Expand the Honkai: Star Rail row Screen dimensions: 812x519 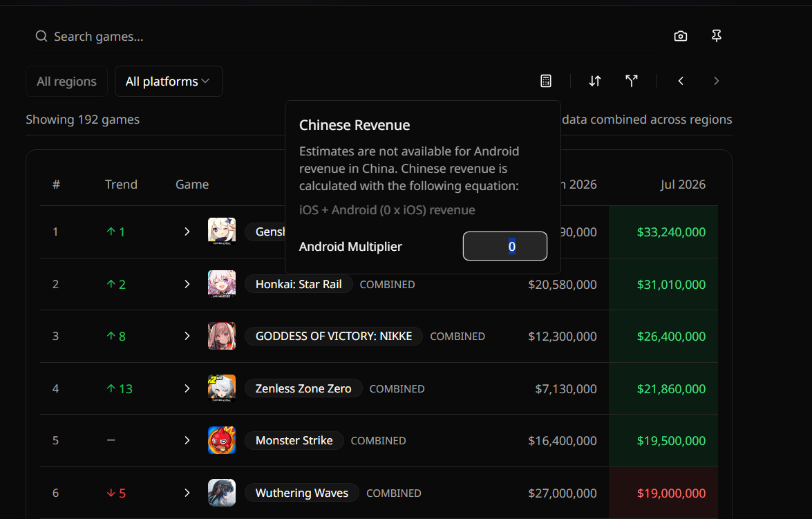187,284
